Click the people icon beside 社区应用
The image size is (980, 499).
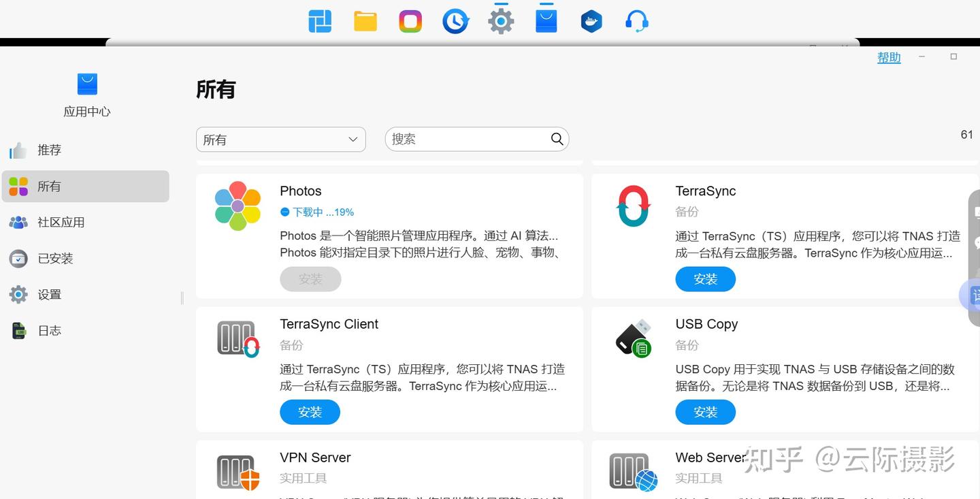(18, 223)
